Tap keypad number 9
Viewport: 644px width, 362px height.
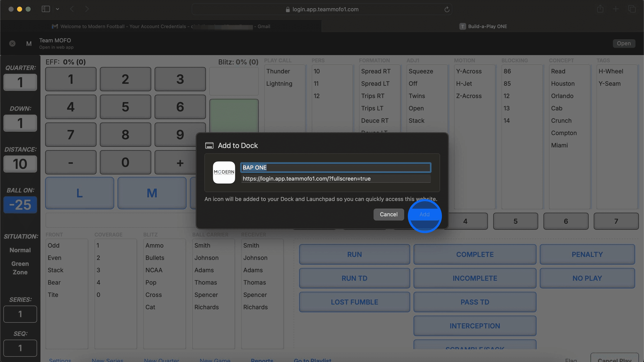tap(180, 135)
